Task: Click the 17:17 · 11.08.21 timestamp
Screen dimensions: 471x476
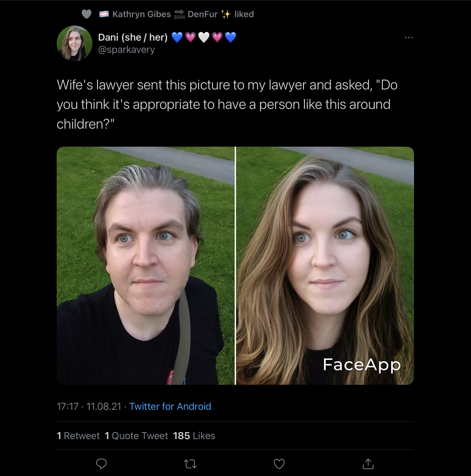Action: click(x=89, y=406)
